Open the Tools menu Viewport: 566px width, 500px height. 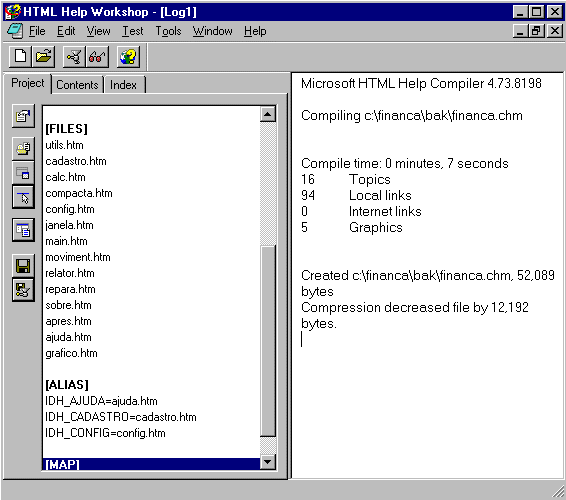click(168, 31)
